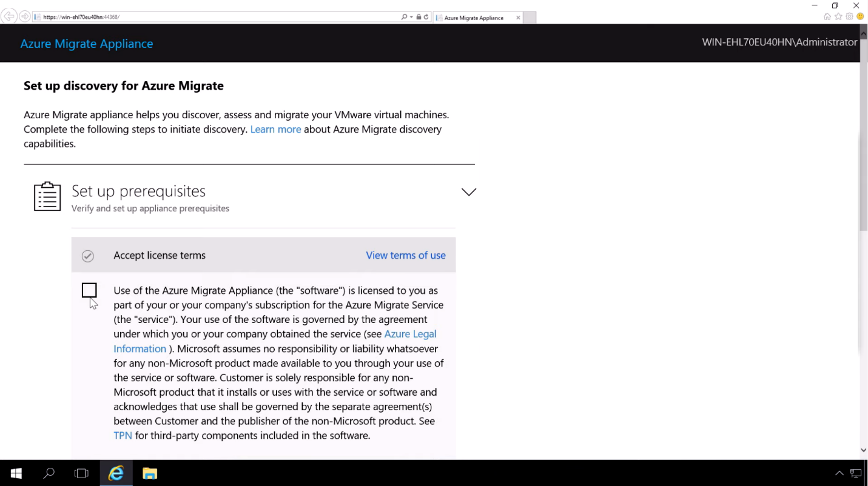Click the Set up prerequisites heading

[x=138, y=191]
